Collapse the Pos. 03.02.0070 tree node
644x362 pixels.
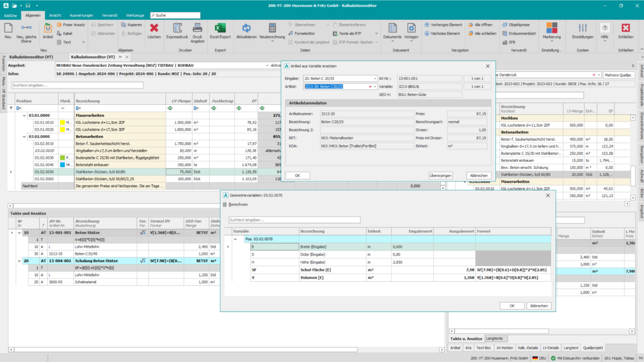(235, 239)
